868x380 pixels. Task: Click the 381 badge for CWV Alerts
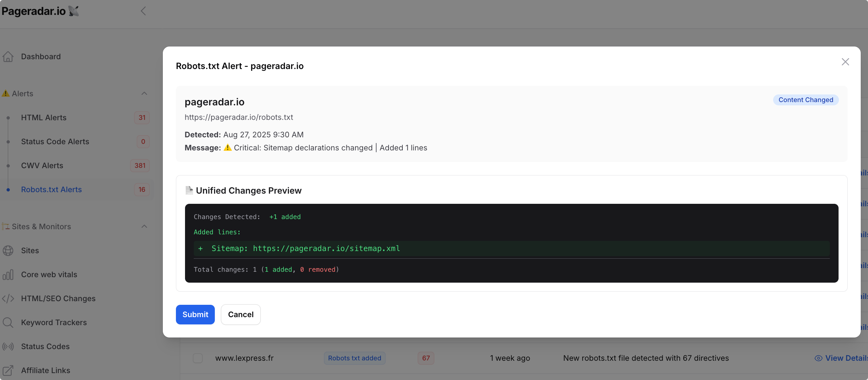140,166
